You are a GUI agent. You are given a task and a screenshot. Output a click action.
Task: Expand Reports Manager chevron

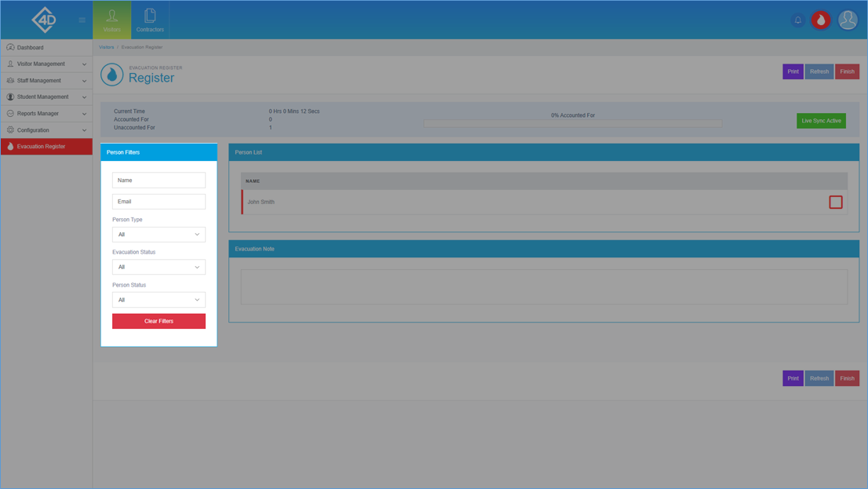coord(84,114)
